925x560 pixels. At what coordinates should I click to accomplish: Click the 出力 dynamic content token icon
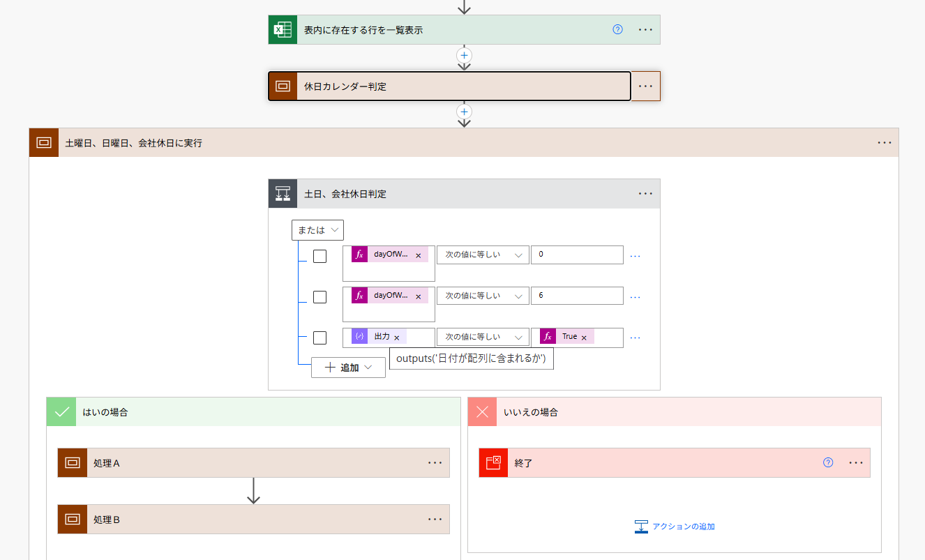359,337
